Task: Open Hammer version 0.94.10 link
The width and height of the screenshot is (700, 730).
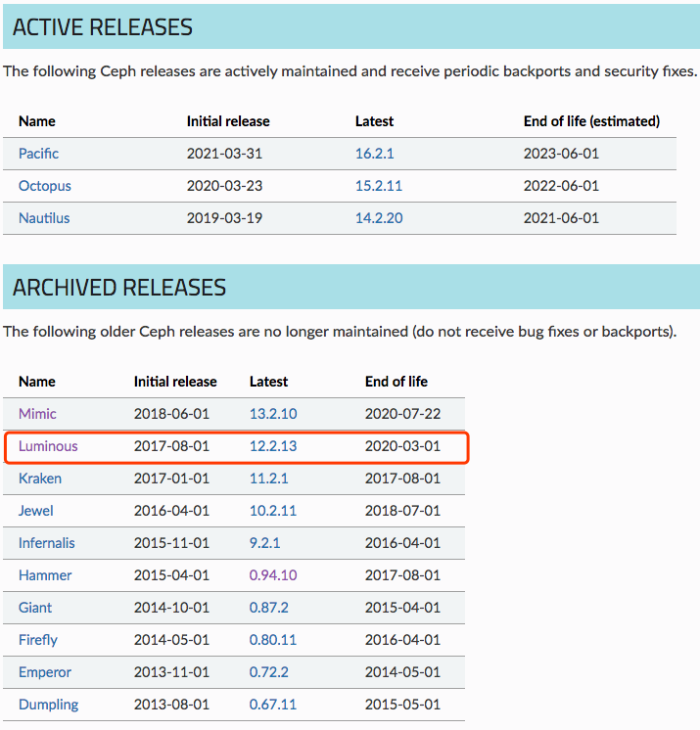Action: [272, 575]
